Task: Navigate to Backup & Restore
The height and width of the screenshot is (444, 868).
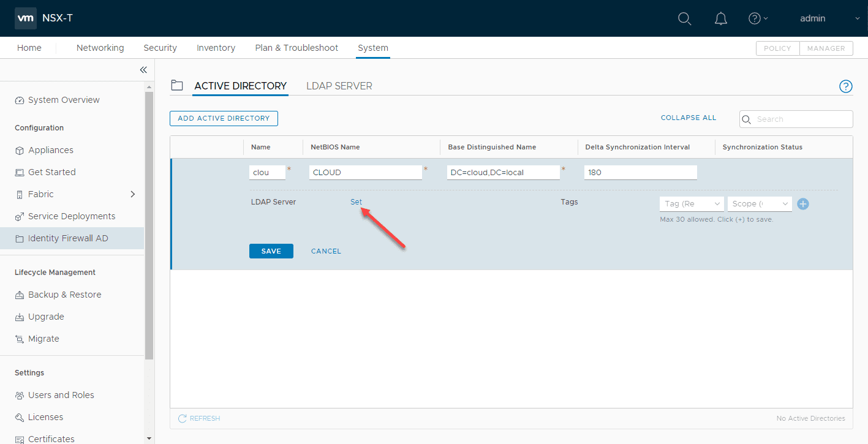Action: click(65, 295)
